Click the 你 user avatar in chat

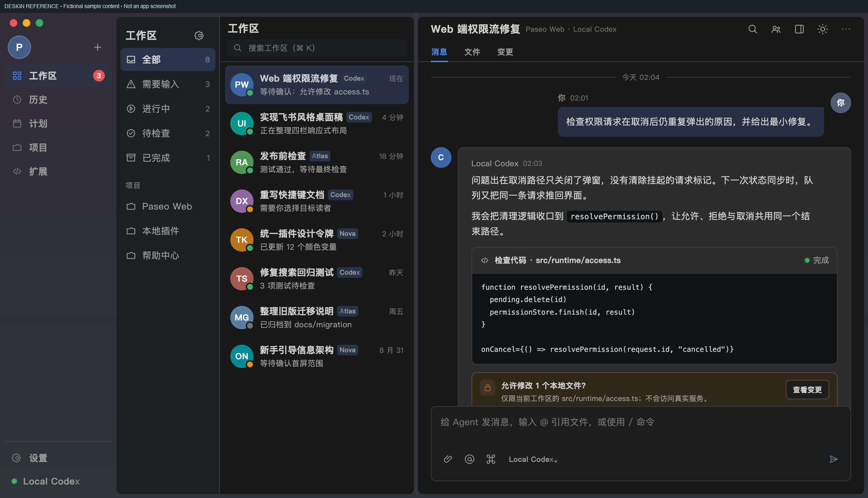tap(841, 103)
